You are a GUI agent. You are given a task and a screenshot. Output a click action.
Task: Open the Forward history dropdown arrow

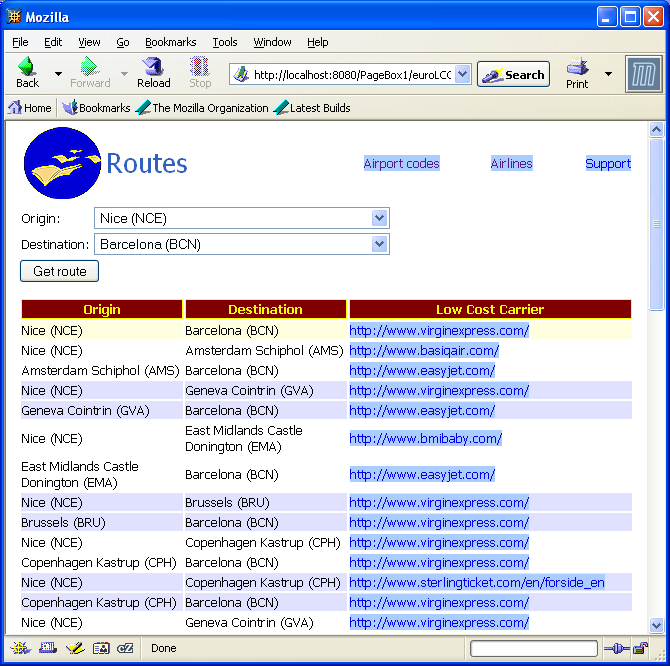pyautogui.click(x=124, y=73)
